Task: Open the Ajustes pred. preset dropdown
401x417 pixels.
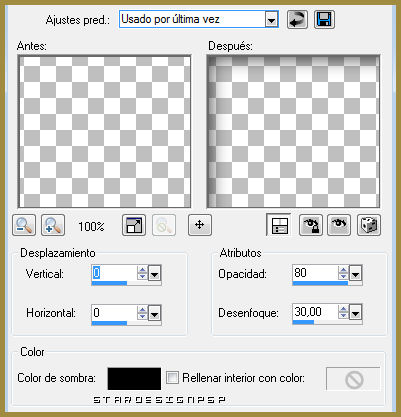Action: pos(272,20)
